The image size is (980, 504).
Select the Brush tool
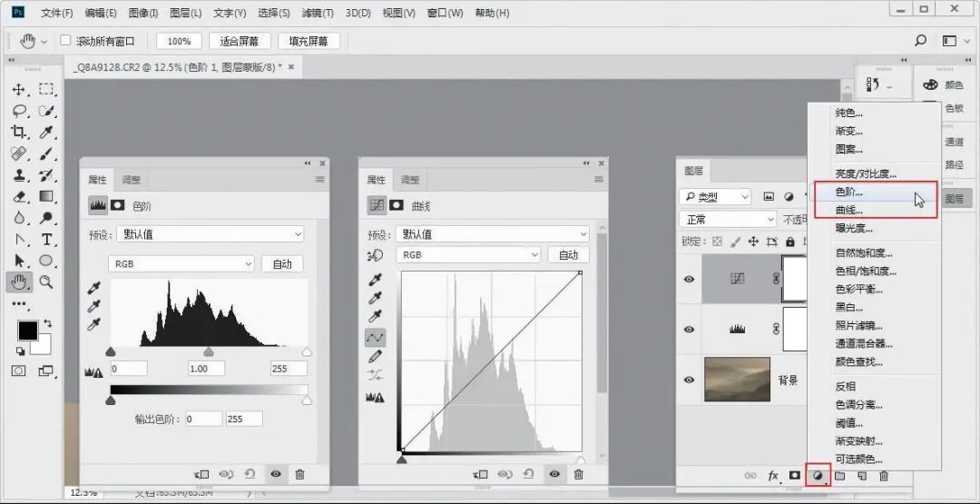(46, 153)
